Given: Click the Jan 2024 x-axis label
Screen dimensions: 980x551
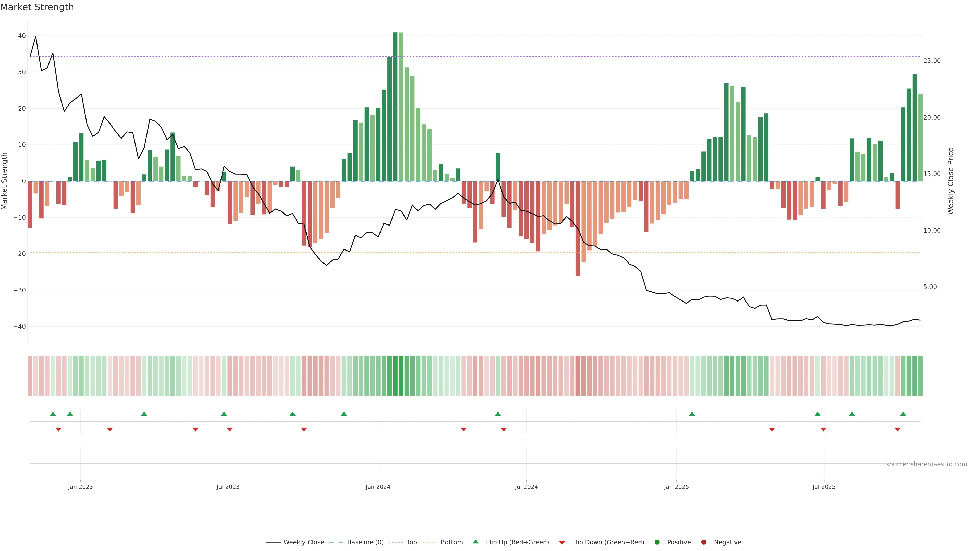Looking at the screenshot, I should tap(378, 487).
